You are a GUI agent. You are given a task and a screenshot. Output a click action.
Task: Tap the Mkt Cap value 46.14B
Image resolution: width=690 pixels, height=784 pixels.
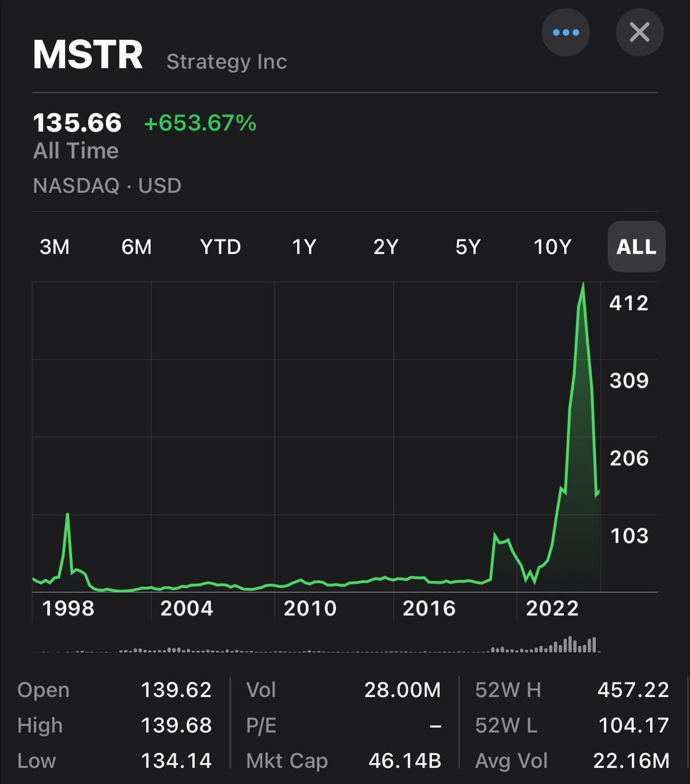tap(404, 761)
